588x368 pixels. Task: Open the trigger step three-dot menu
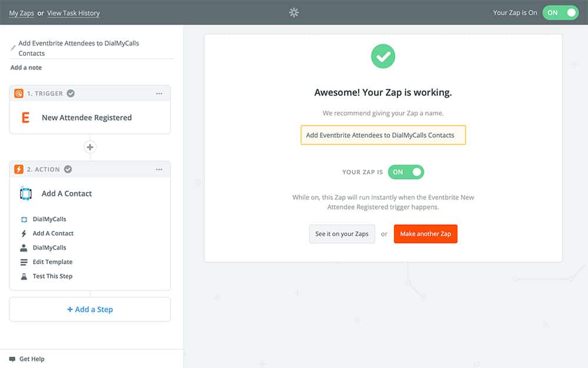(159, 94)
